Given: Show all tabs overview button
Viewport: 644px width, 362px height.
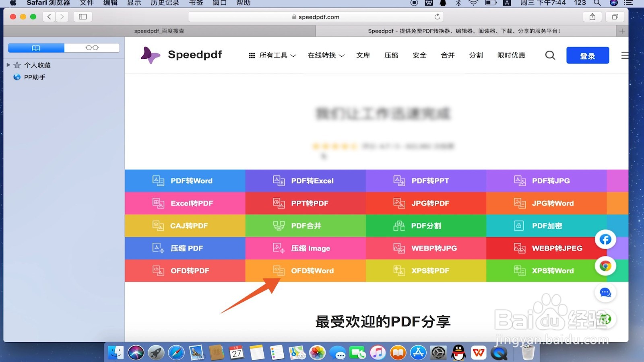Looking at the screenshot, I should (615, 17).
